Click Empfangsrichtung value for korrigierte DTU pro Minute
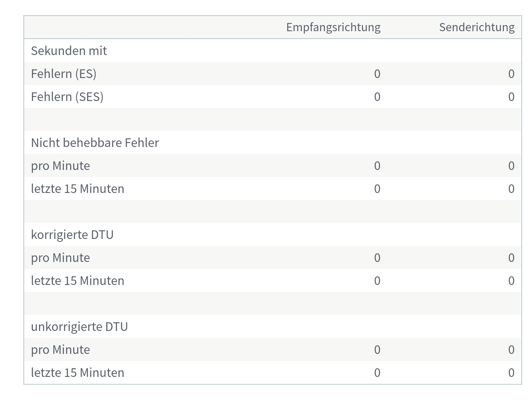The image size is (532, 404). pos(377,257)
